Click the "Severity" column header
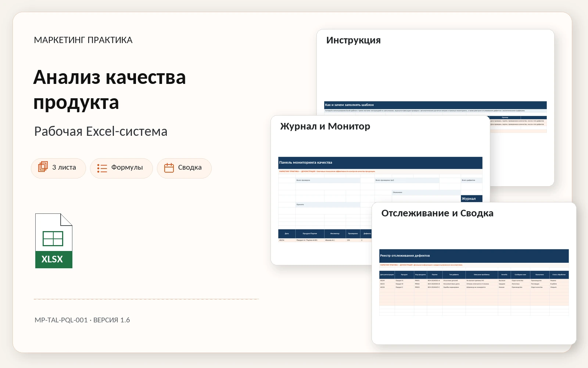Screen dimensions: 588x368 pos(504,275)
